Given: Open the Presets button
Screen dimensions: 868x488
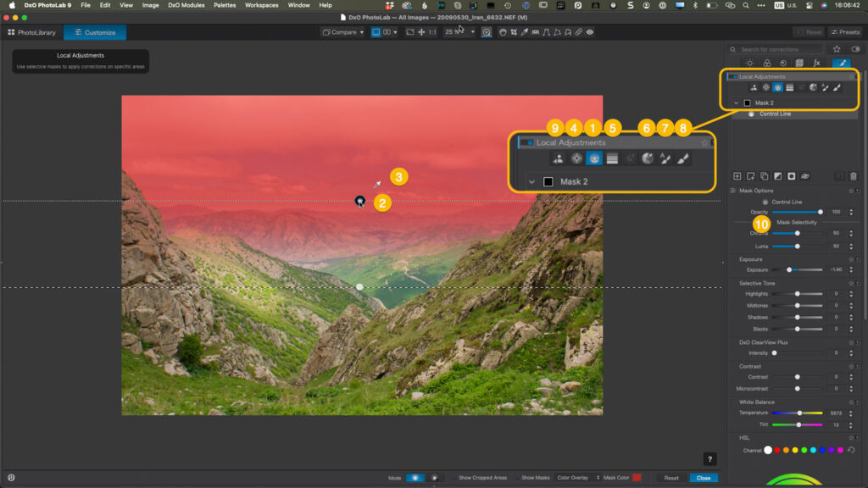Looking at the screenshot, I should tap(844, 32).
